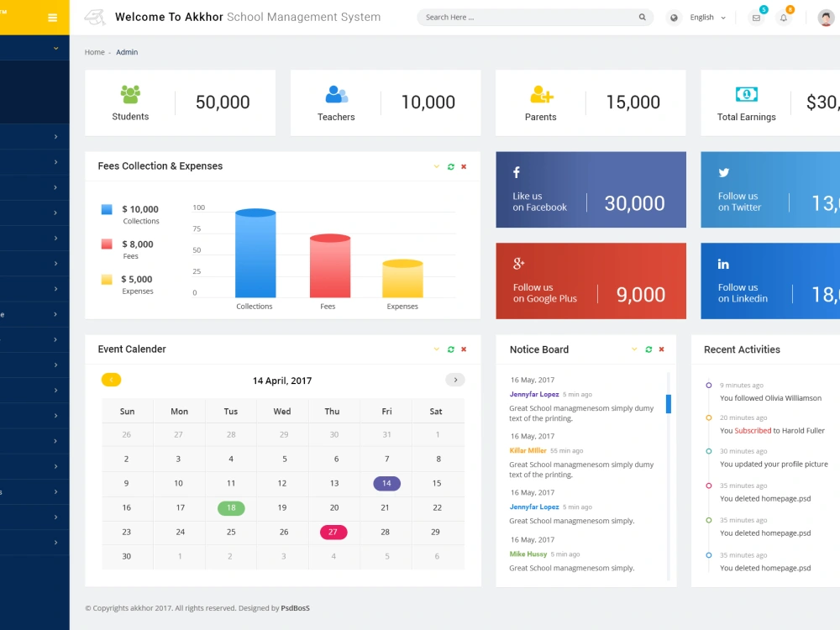
Task: Select date 30 in the last calendar row
Action: 127,556
